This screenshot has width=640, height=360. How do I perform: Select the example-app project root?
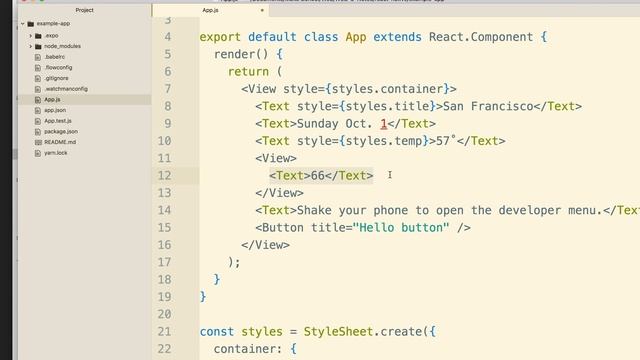(53, 24)
